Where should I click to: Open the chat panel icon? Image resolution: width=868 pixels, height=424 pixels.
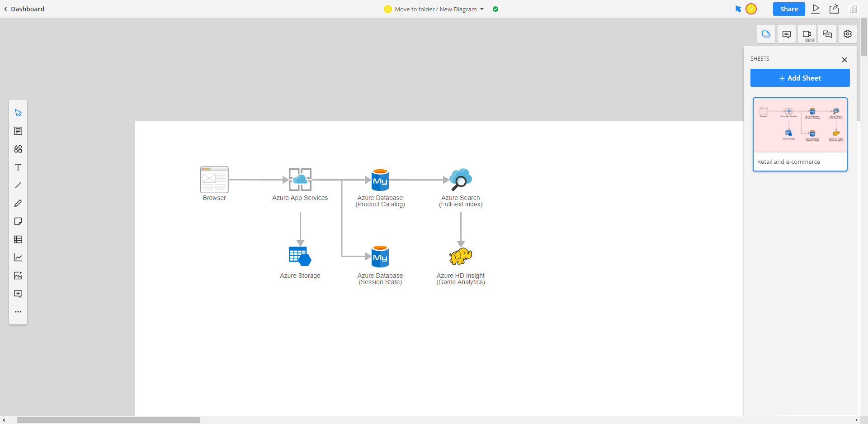(x=827, y=34)
